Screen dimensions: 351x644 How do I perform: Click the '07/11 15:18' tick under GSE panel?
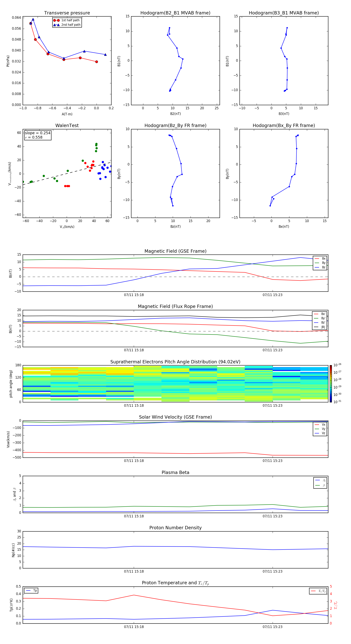tap(134, 295)
